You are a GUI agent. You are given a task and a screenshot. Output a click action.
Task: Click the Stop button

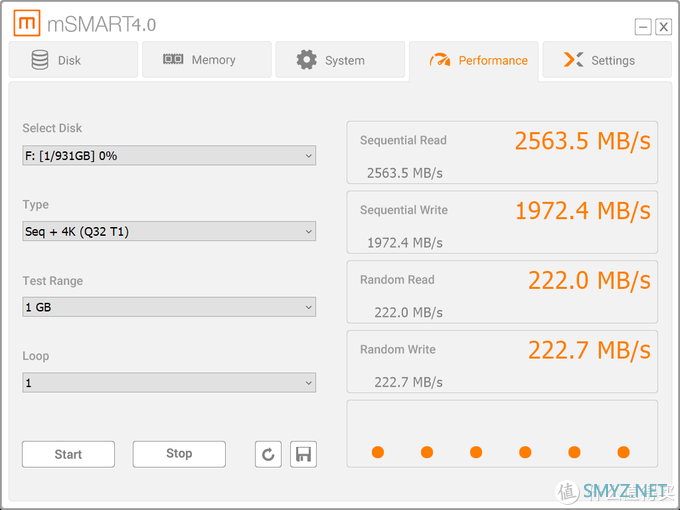click(179, 454)
